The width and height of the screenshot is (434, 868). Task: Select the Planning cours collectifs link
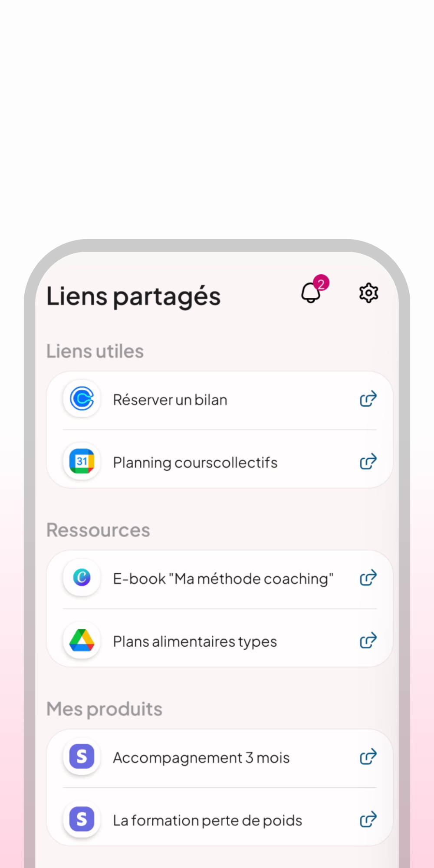pyautogui.click(x=220, y=461)
